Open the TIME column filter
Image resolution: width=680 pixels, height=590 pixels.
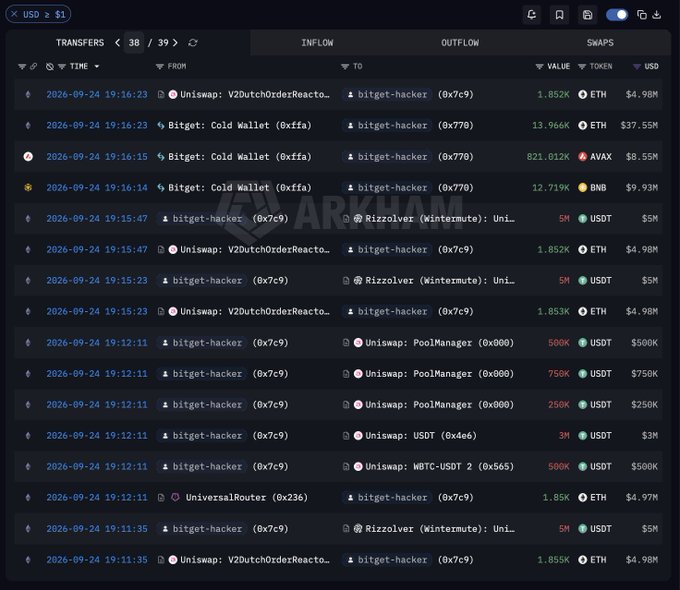click(x=62, y=66)
